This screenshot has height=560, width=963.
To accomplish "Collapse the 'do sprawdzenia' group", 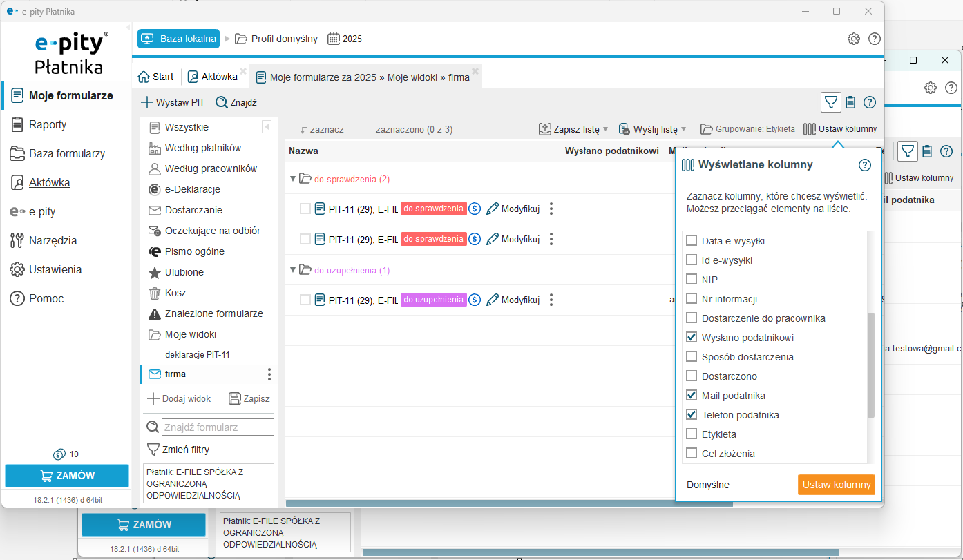I will click(292, 179).
